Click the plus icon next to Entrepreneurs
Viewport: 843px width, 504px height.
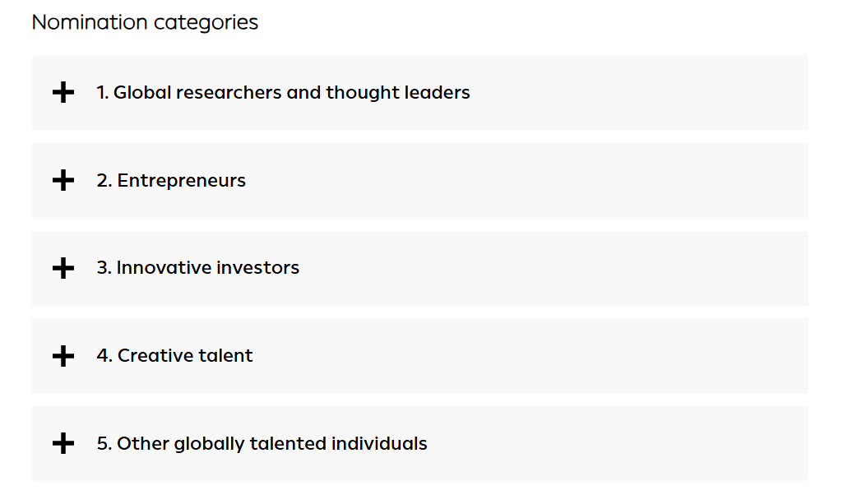pyautogui.click(x=63, y=181)
